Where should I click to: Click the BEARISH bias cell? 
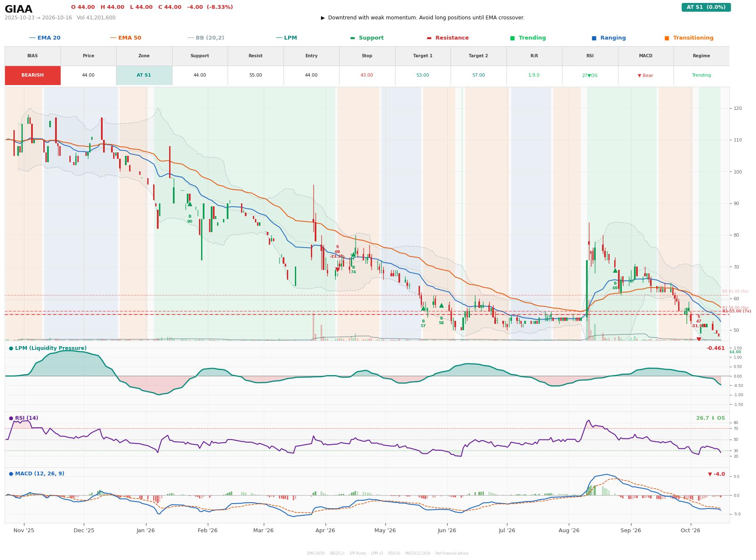[x=33, y=75]
